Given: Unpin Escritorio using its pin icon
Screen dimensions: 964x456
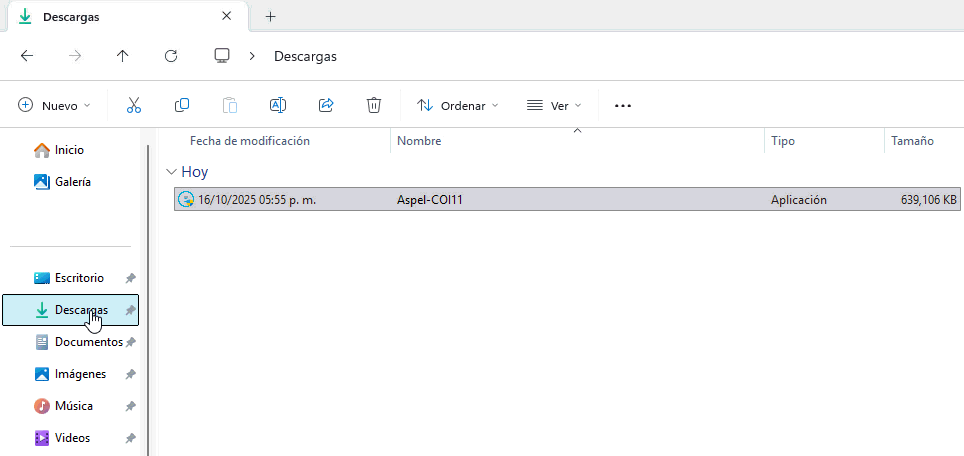Looking at the screenshot, I should 130,278.
